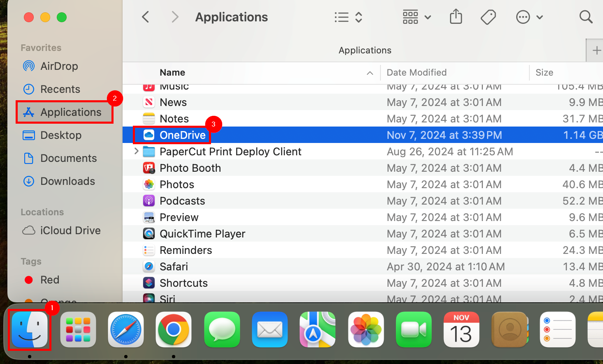This screenshot has height=364, width=603.
Task: Open Calendar showing Nov 13 in the Dock
Action: tap(462, 329)
